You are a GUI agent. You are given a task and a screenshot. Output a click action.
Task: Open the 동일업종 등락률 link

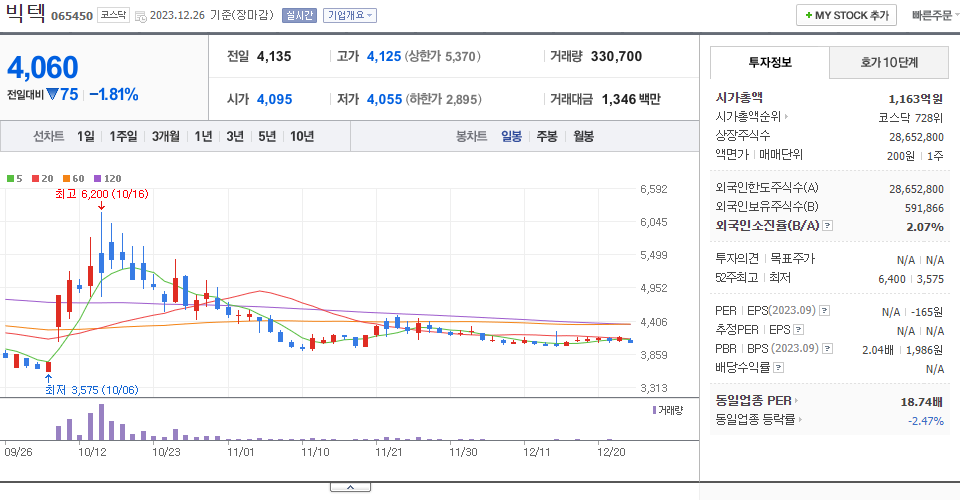click(x=758, y=419)
